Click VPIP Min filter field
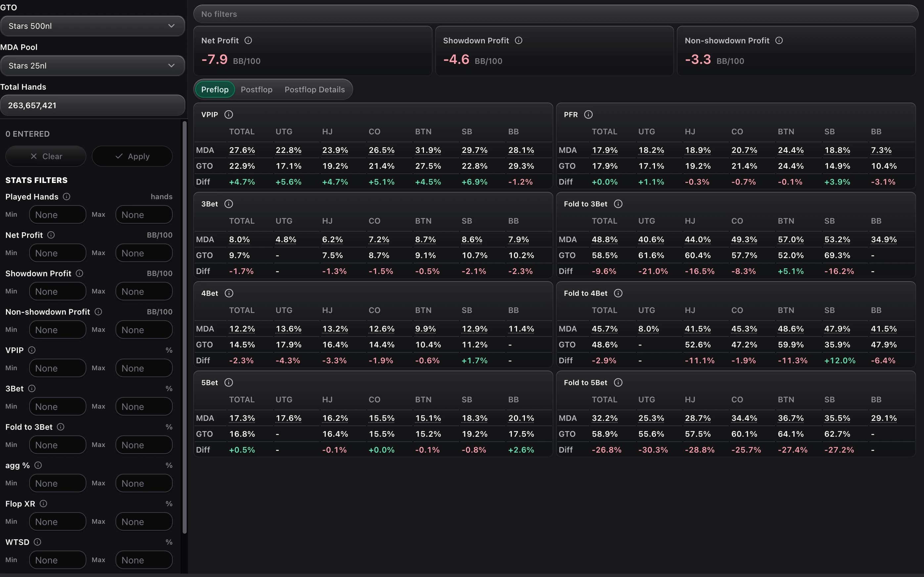The height and width of the screenshot is (577, 924). coord(58,368)
